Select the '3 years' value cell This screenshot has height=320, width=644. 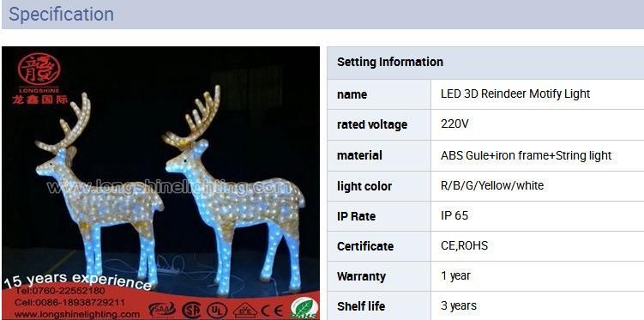[x=537, y=306]
